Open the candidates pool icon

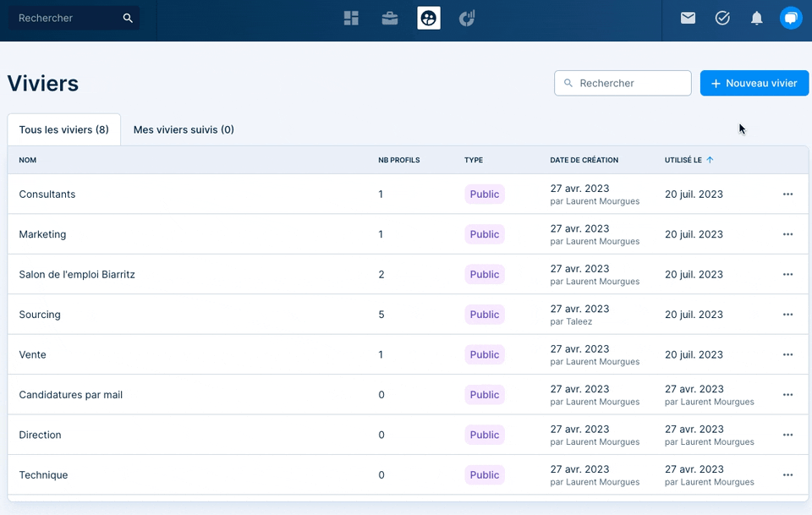click(429, 18)
